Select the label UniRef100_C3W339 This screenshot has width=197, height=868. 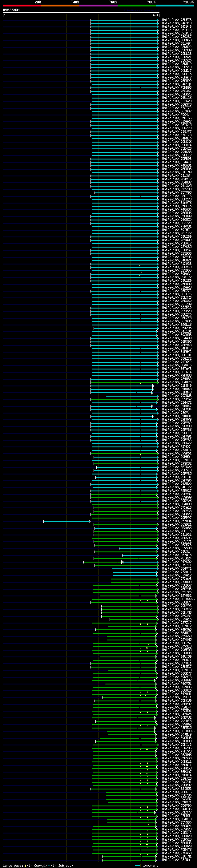click(177, 50)
